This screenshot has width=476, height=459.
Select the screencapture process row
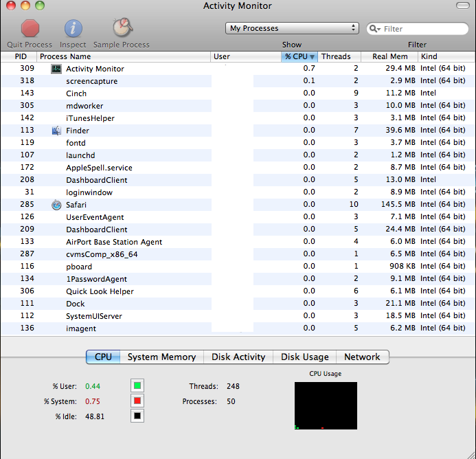click(x=238, y=81)
